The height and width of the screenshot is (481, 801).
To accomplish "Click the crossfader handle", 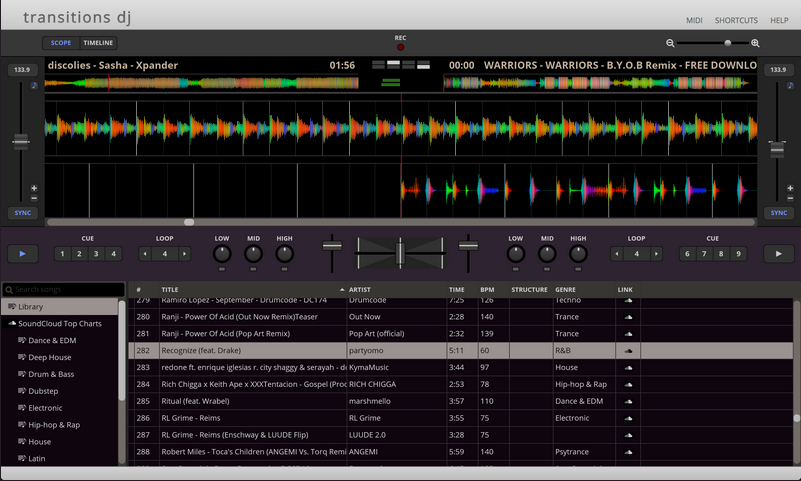I will (x=400, y=253).
